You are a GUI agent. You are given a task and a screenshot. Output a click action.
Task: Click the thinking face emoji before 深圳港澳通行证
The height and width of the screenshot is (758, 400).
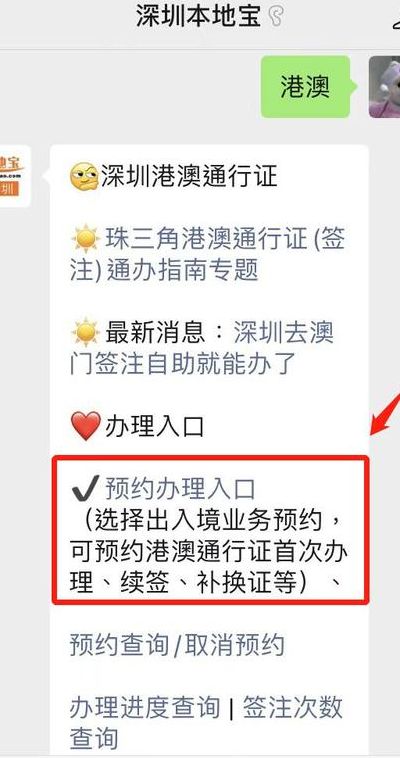click(x=84, y=176)
